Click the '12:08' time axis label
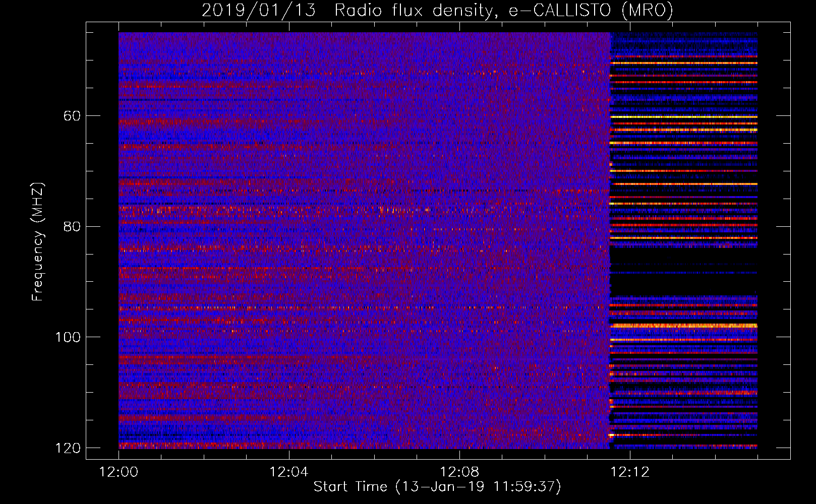816x504 pixels. click(459, 472)
